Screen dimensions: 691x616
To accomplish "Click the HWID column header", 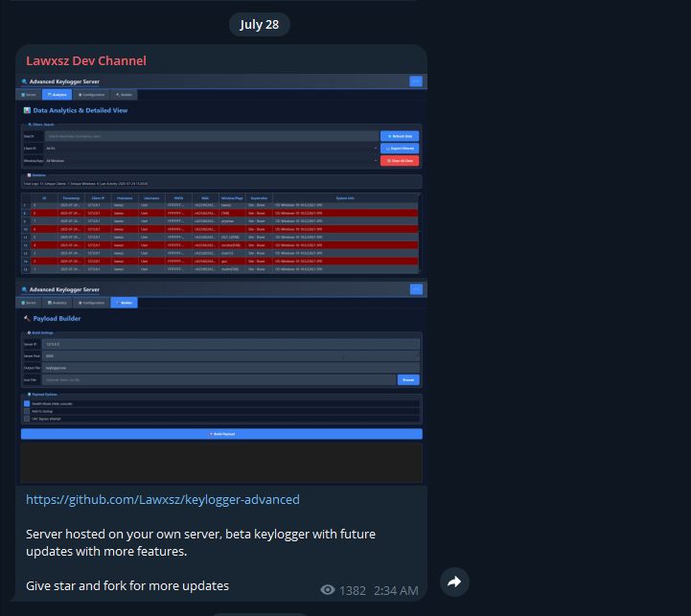I will click(178, 198).
